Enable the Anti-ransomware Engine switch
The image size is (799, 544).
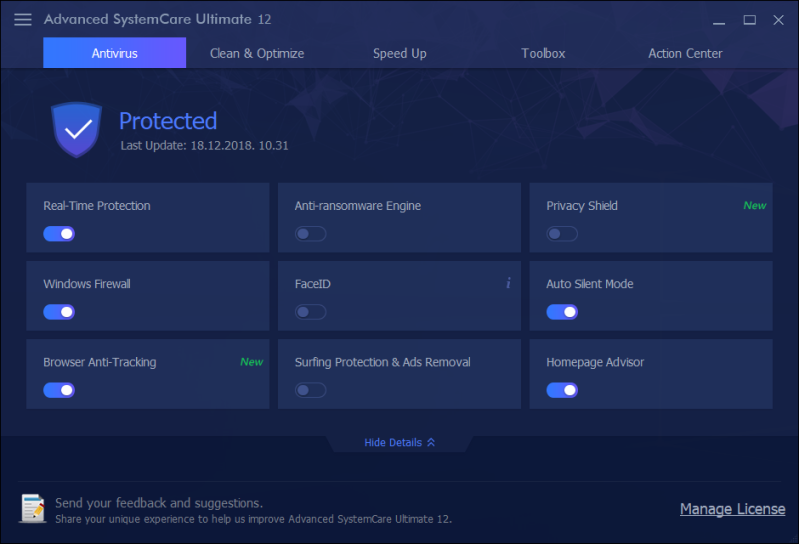[310, 234]
